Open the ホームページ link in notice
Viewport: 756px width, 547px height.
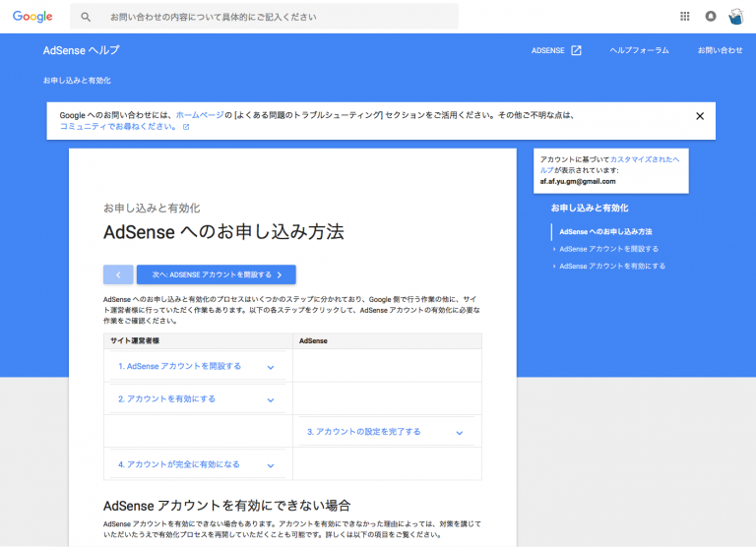(x=200, y=115)
